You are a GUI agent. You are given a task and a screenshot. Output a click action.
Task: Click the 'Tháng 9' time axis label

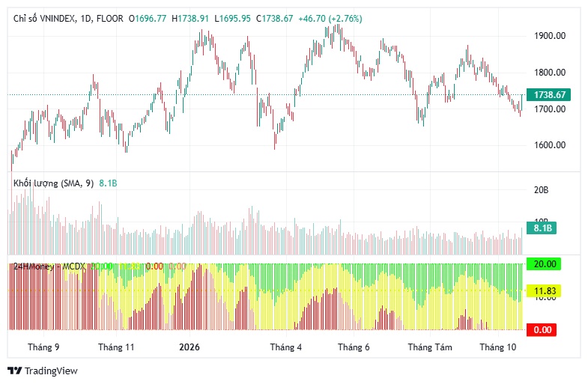(43, 347)
